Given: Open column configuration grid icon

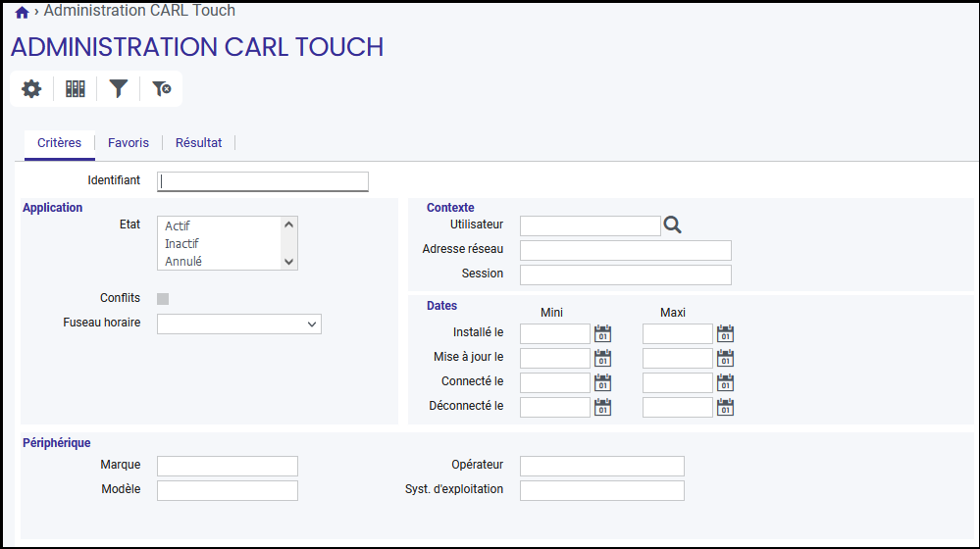Looking at the screenshot, I should coord(75,88).
